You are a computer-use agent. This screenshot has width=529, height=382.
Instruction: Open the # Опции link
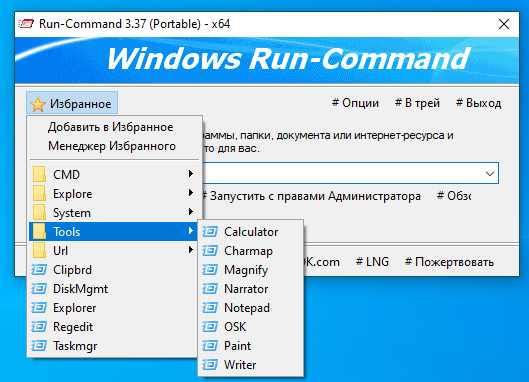coord(355,103)
